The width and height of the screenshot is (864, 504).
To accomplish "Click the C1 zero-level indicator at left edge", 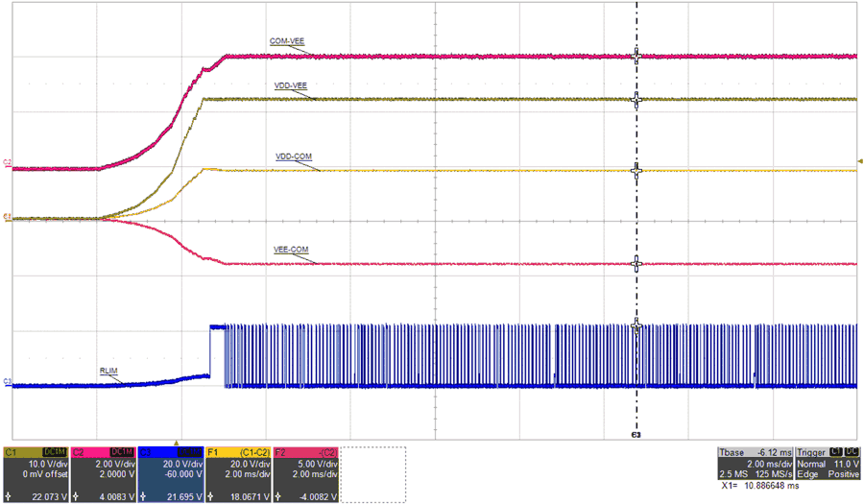I will 7,216.
